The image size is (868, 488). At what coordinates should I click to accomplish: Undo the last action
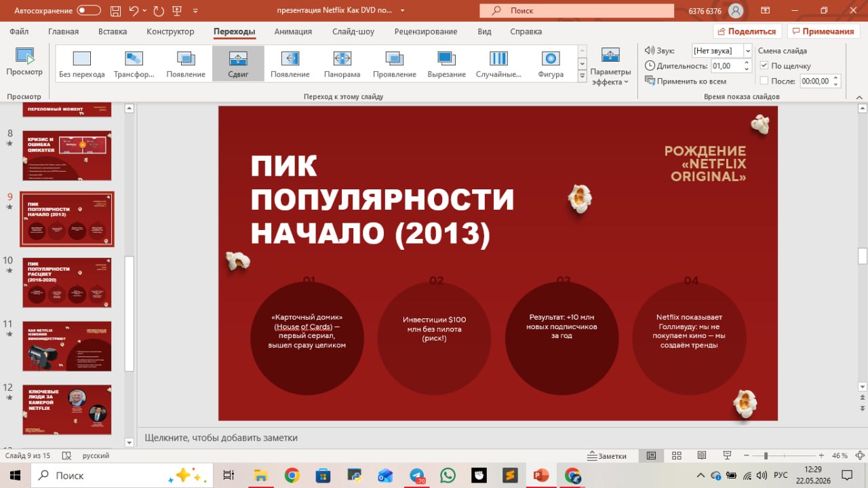[134, 11]
